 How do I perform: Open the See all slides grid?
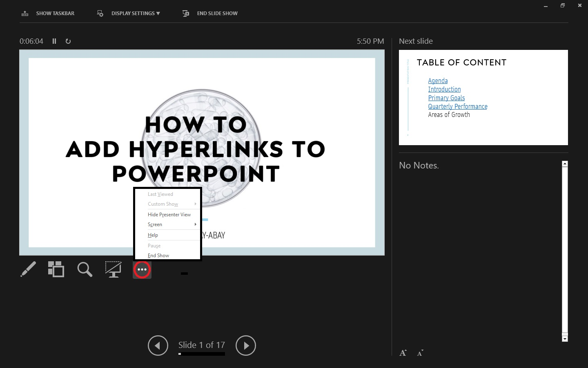tap(56, 269)
